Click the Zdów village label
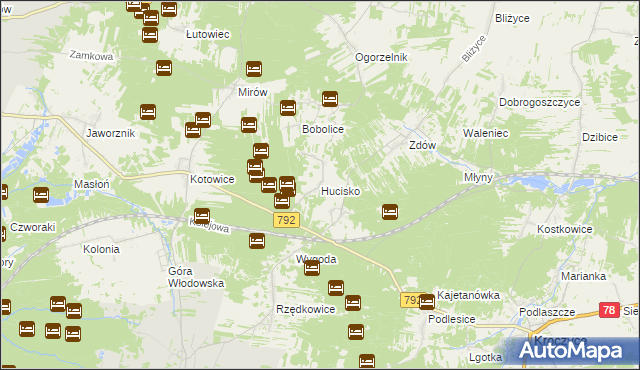Viewport: 640px width, 370px height. tap(422, 145)
